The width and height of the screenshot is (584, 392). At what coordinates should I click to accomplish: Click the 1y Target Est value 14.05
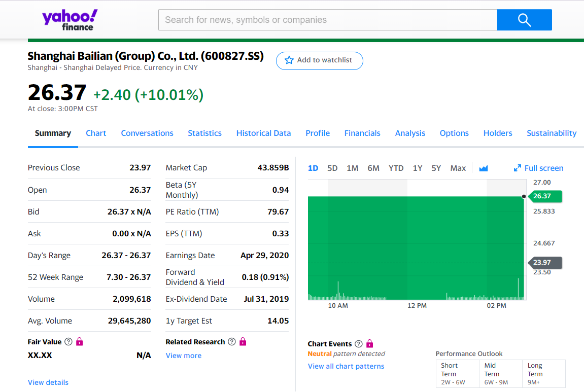point(278,321)
